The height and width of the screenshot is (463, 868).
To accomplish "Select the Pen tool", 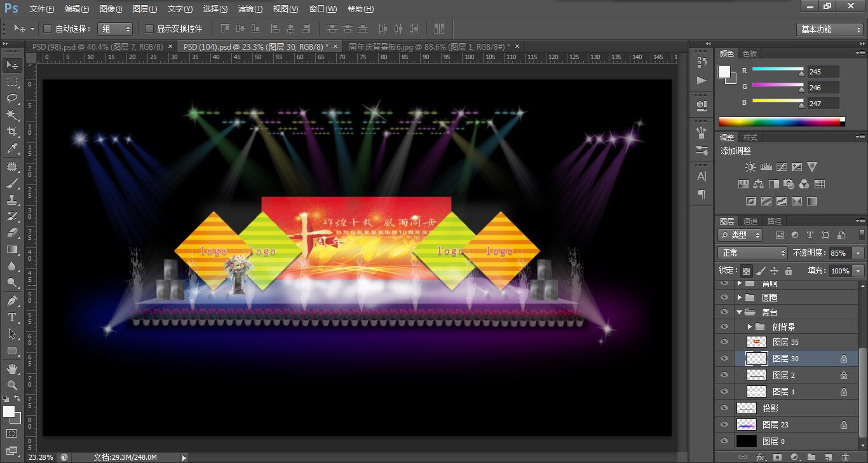I will (11, 301).
